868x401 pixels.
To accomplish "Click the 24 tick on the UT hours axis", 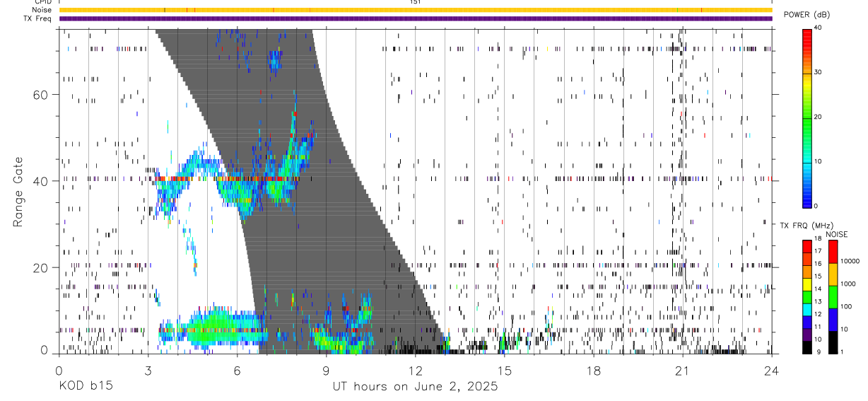I will [x=772, y=370].
